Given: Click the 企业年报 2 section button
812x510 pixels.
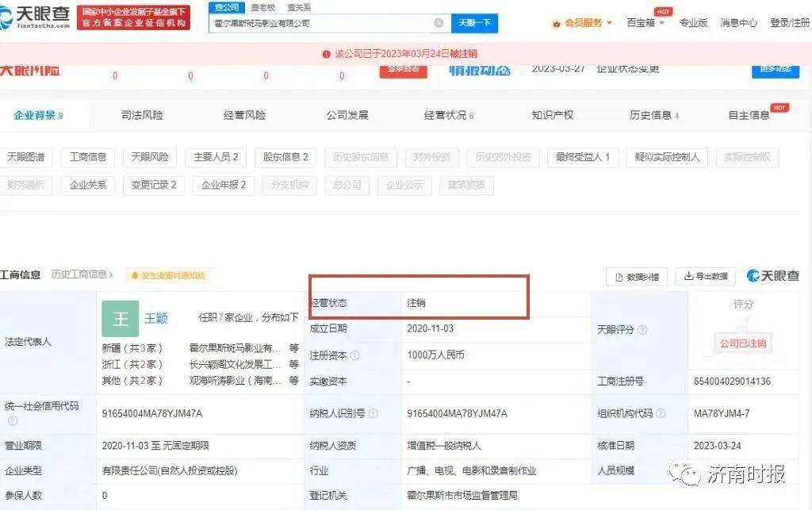Looking at the screenshot, I should pos(223,185).
